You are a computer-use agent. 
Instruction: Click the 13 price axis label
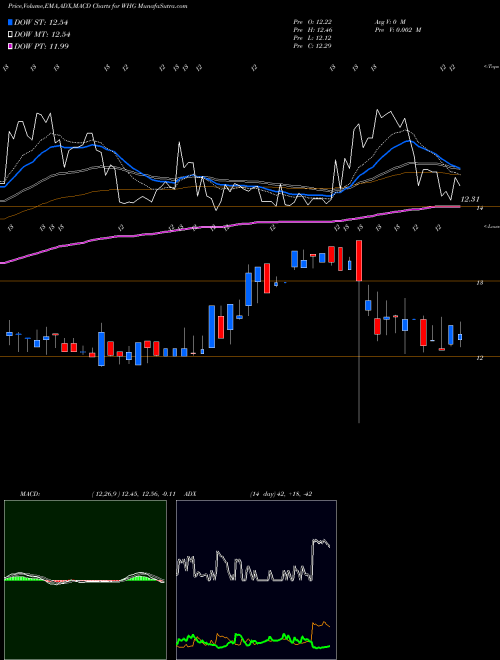(479, 283)
